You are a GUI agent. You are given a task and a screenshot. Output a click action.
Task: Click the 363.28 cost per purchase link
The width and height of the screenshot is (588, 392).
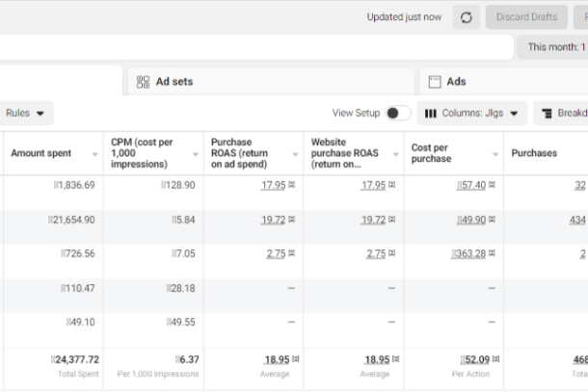coord(469,254)
